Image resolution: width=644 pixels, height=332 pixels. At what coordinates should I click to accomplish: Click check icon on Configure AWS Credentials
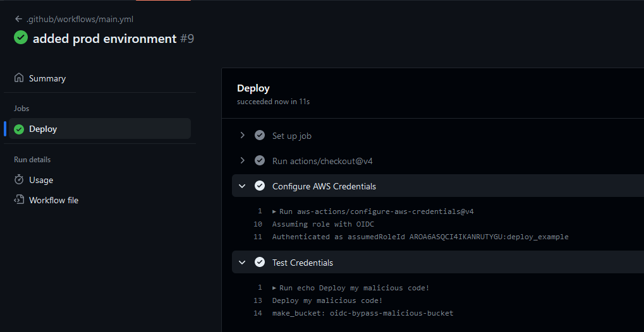click(x=260, y=186)
